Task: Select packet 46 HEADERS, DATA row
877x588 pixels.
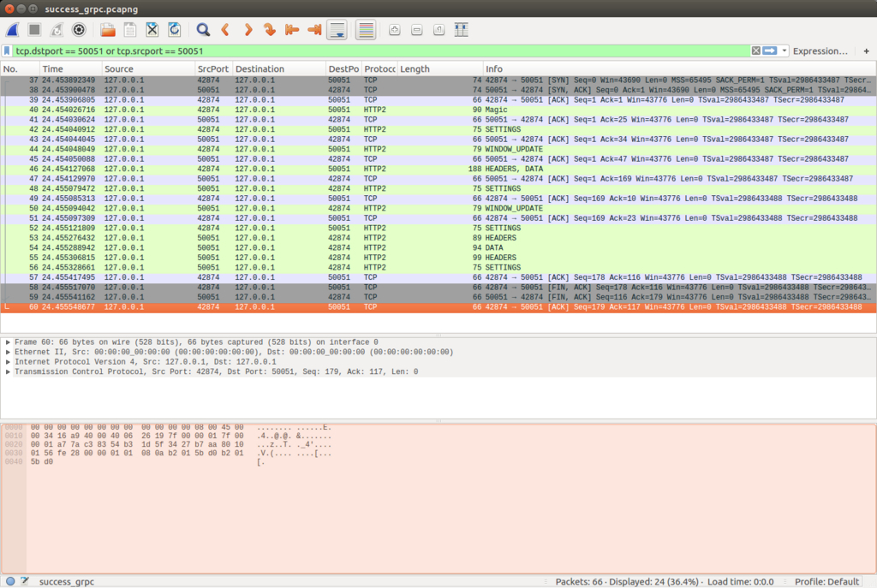Action: click(x=438, y=169)
